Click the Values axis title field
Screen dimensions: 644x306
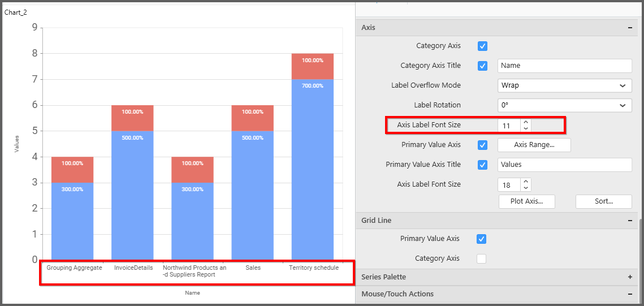point(564,165)
